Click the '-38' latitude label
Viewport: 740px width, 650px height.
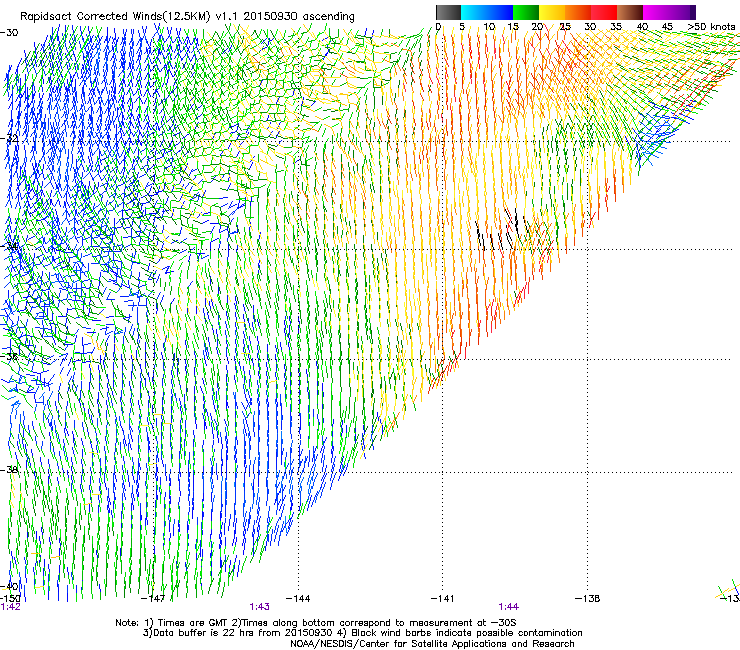9,470
